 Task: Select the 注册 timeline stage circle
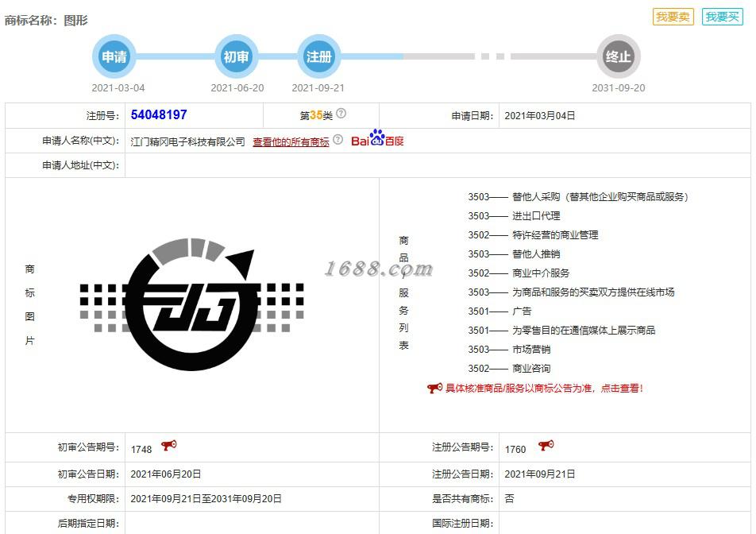point(319,56)
